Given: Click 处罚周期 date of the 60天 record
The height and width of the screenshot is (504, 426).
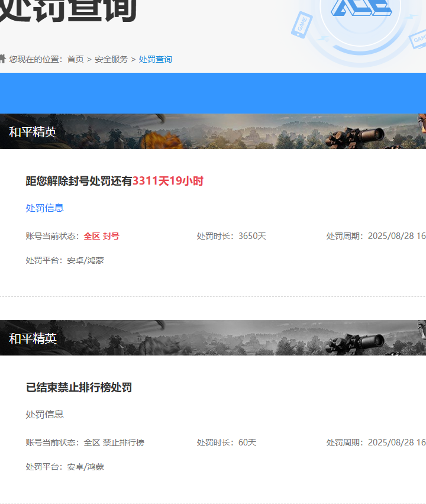Looking at the screenshot, I should tap(376, 442).
